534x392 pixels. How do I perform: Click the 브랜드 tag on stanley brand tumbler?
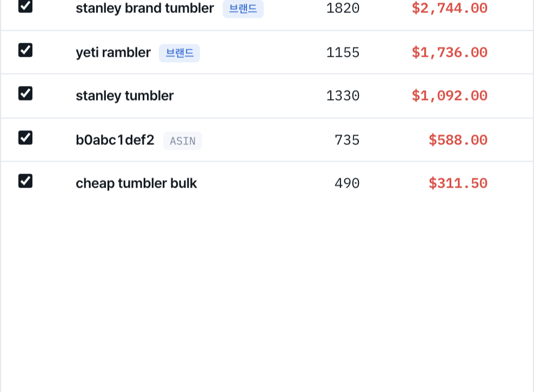point(243,9)
